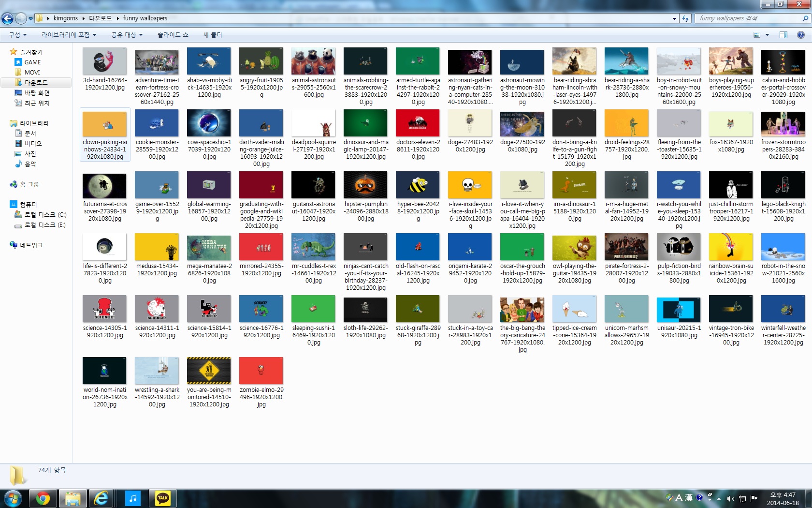Click the volume speaker tray icon
Viewport: 812px width, 508px height.
pos(730,498)
